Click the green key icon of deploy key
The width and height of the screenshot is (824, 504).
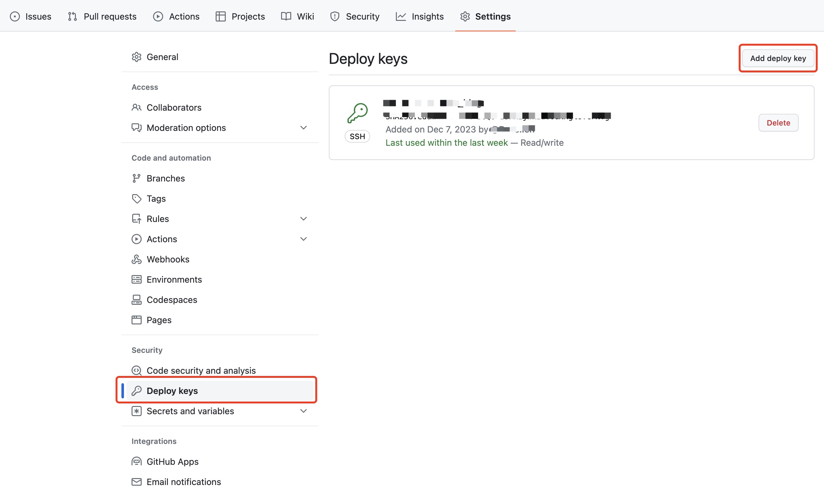(357, 113)
